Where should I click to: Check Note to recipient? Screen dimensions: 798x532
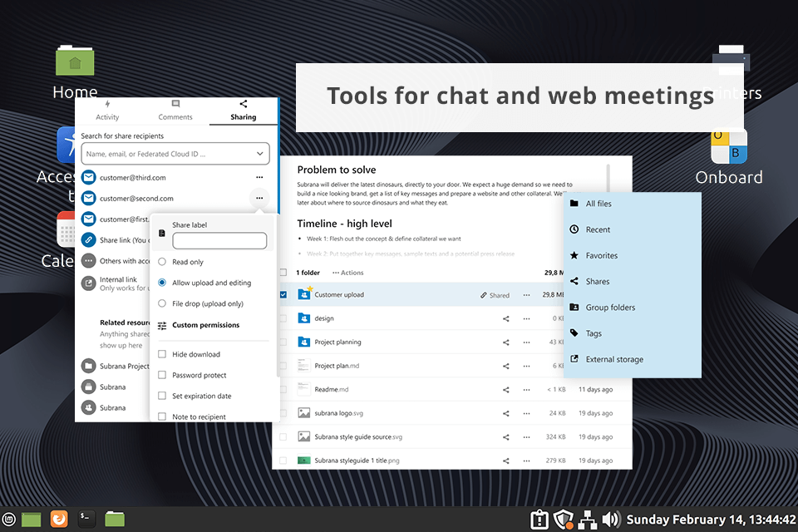[162, 416]
